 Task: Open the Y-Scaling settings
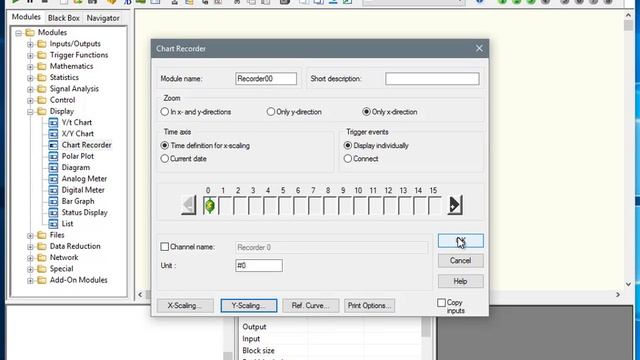click(x=249, y=306)
